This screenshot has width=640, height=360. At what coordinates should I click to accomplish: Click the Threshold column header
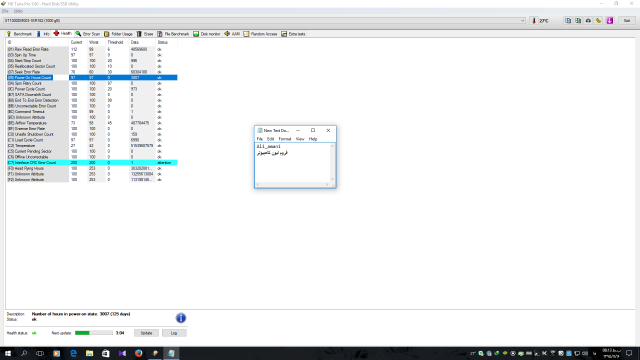(118, 42)
